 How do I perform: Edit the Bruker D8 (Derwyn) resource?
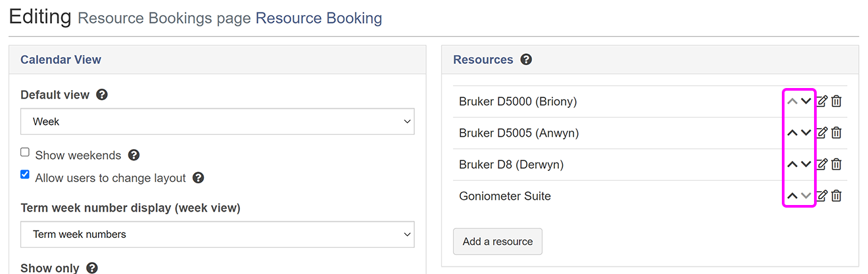[x=822, y=164]
